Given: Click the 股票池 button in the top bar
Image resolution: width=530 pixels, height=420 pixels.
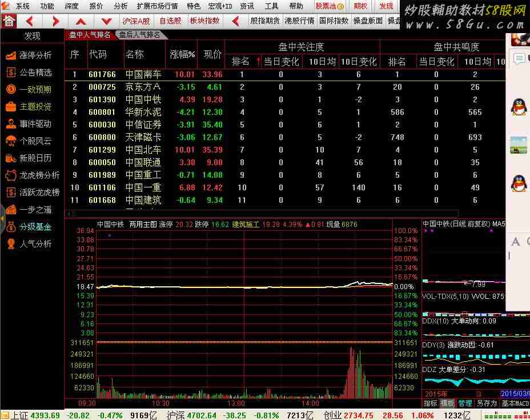Looking at the screenshot, I should pos(330,6).
